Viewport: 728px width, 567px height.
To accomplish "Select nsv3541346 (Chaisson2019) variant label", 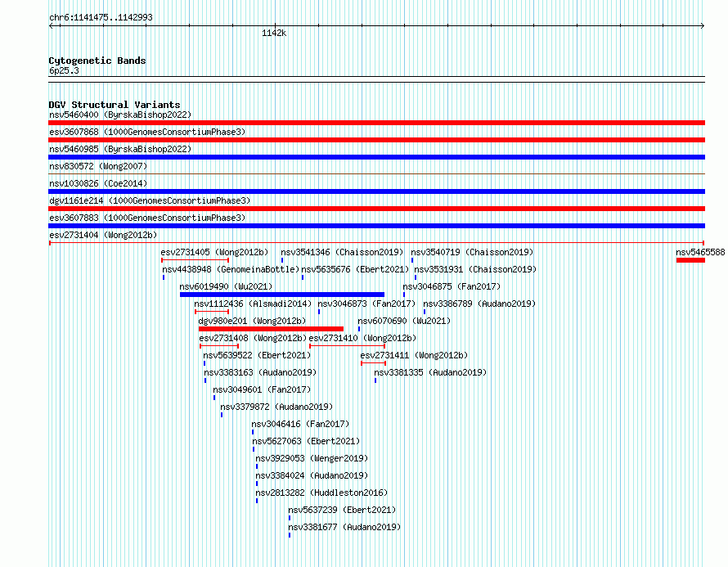I will [342, 252].
